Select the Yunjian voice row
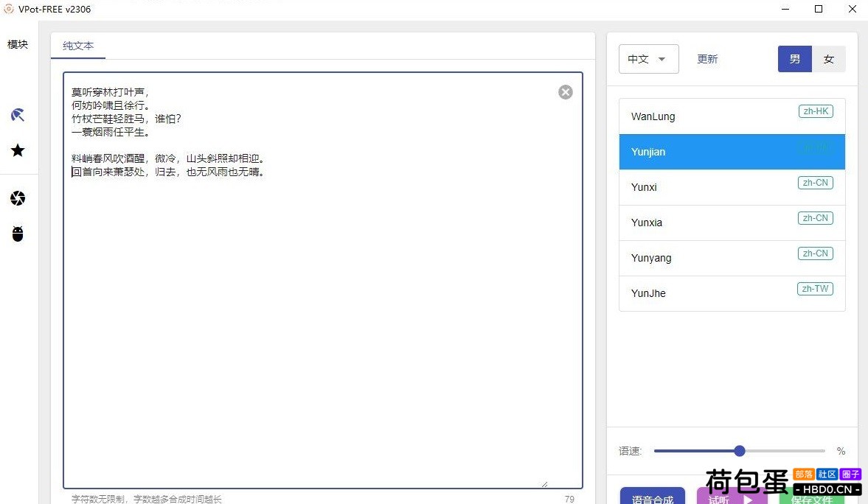The image size is (868, 504). (x=732, y=152)
